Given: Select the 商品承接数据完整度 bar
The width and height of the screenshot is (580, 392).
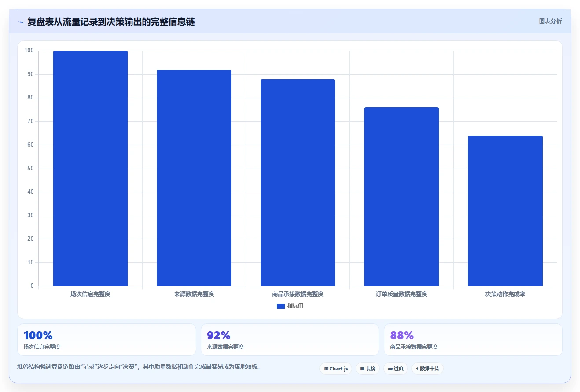Looking at the screenshot, I should tap(298, 183).
